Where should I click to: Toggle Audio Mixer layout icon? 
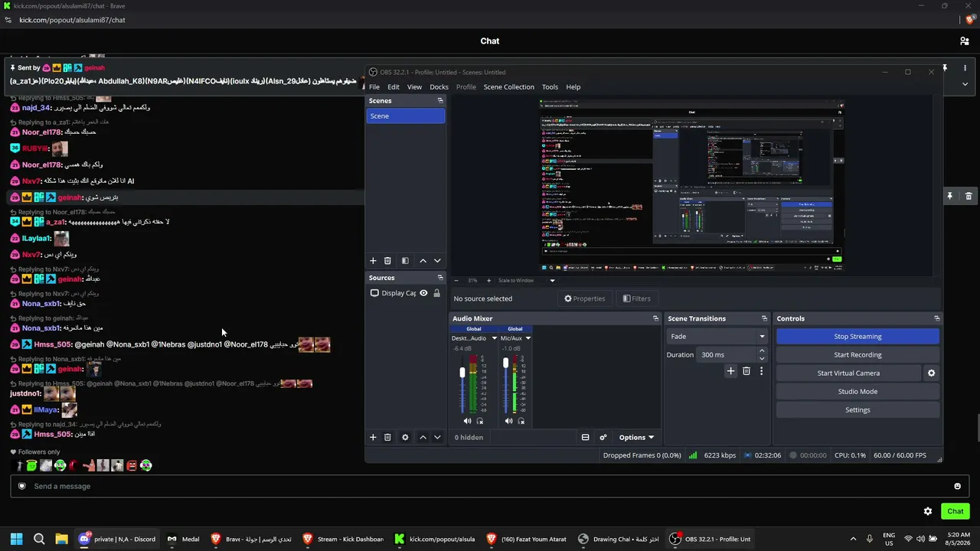point(585,437)
